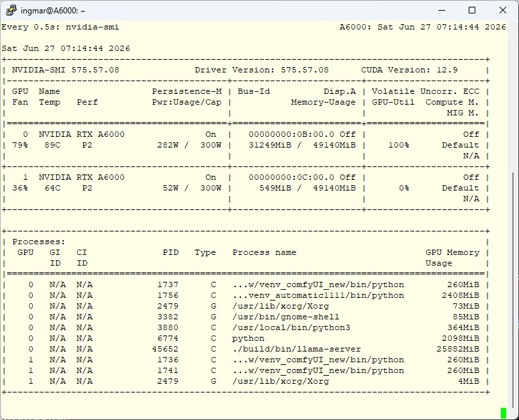
Task: Click the '549MiB' memory usage value
Action: [x=275, y=188]
